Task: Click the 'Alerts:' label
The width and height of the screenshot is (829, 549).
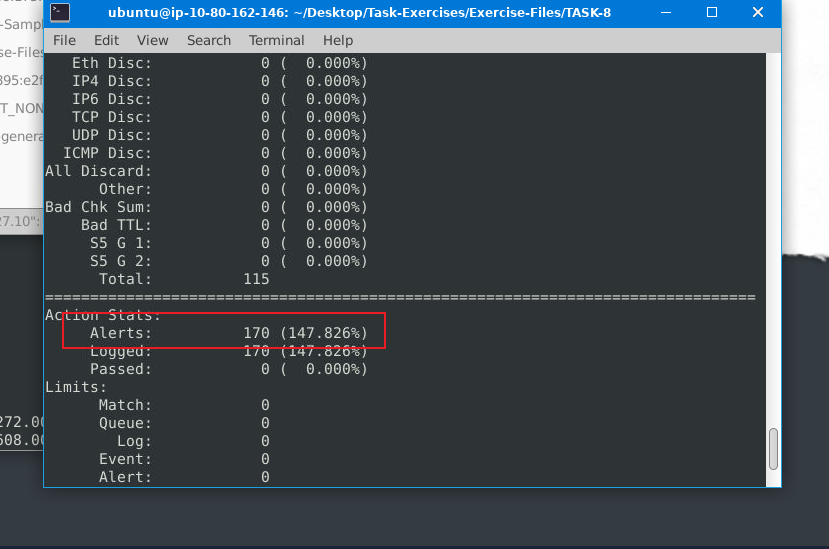Action: pos(121,333)
